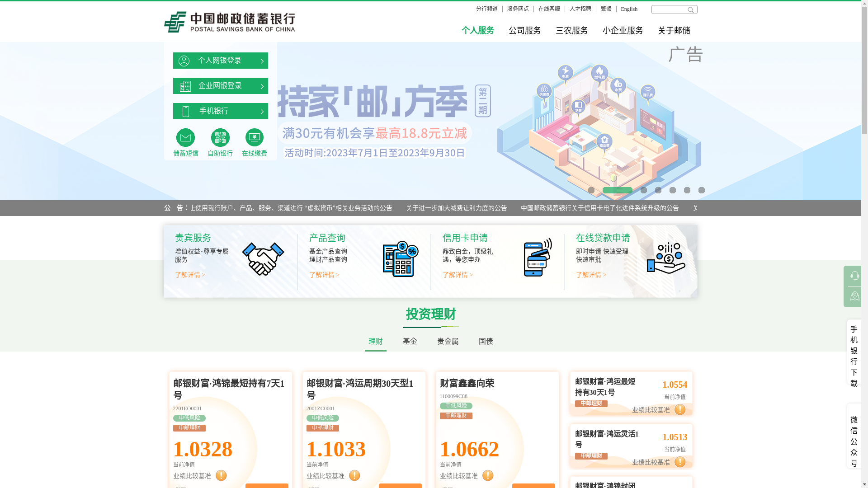Viewport: 868px width, 488px height.
Task: Click the search magnifier icon
Action: pos(690,9)
